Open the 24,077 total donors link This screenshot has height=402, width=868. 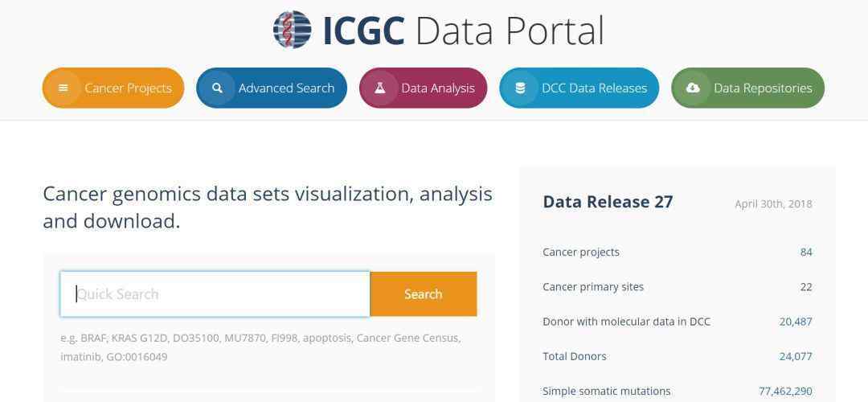(x=796, y=356)
